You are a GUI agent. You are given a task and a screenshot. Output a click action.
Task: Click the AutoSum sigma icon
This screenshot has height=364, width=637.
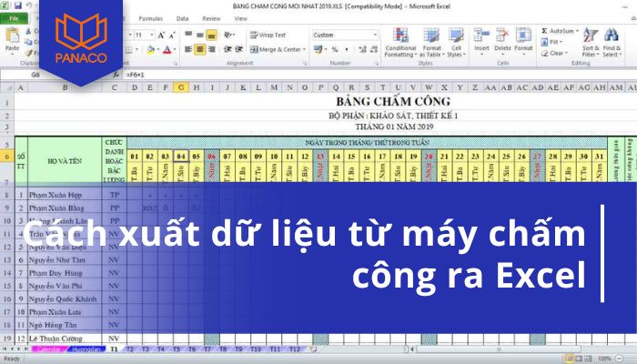tap(544, 31)
